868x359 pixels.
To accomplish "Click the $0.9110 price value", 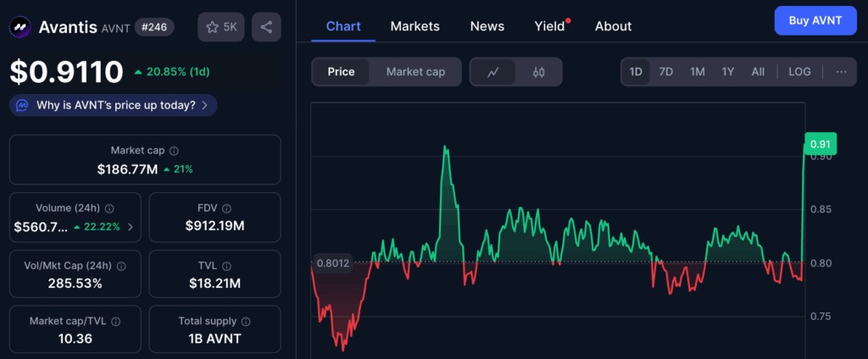I will pos(66,72).
